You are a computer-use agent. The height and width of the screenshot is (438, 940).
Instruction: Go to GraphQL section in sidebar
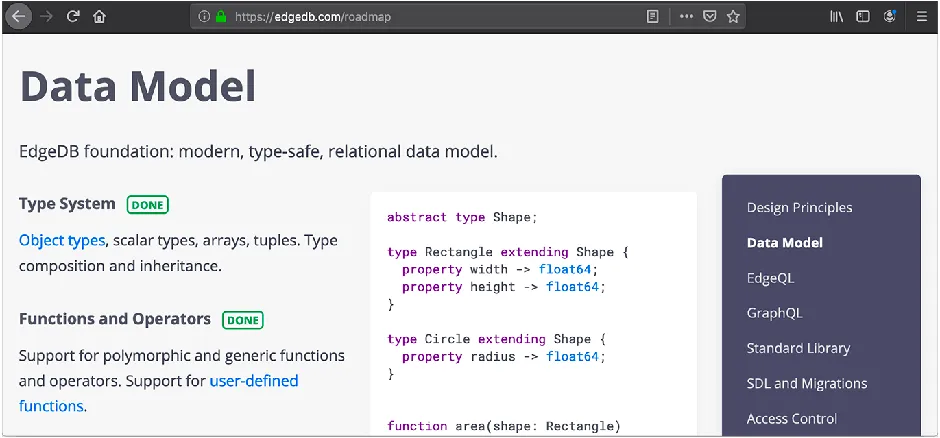pyautogui.click(x=775, y=313)
